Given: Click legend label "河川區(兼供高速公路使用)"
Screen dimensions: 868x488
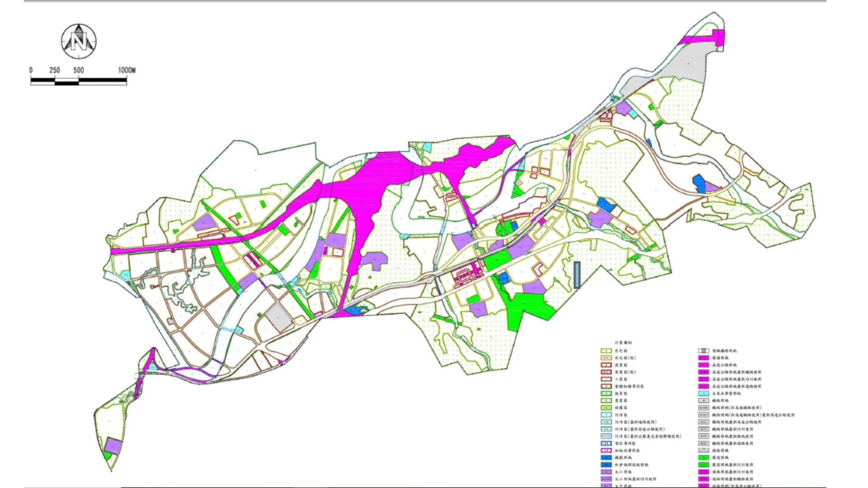Looking at the screenshot, I should pyautogui.click(x=640, y=429).
